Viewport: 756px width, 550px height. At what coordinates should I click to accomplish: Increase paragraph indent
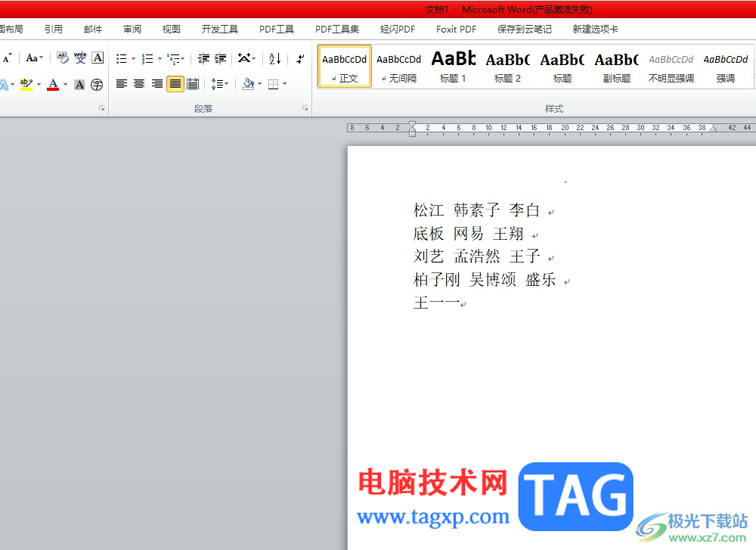pyautogui.click(x=220, y=59)
